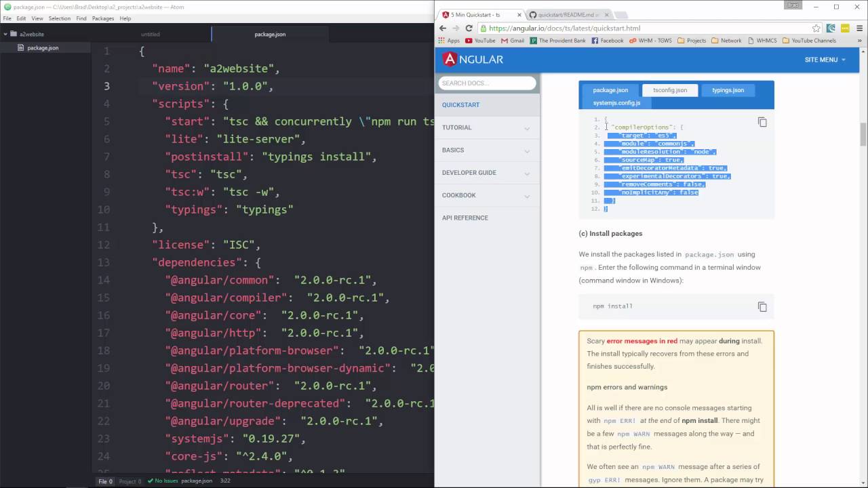
Task: Expand the DEVELOPER GUIDE section
Action: click(x=487, y=172)
